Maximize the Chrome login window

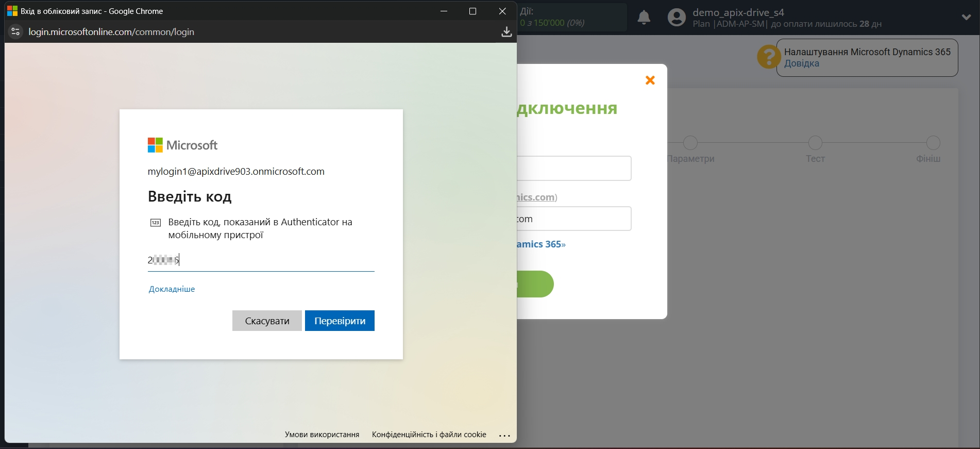(x=472, y=11)
